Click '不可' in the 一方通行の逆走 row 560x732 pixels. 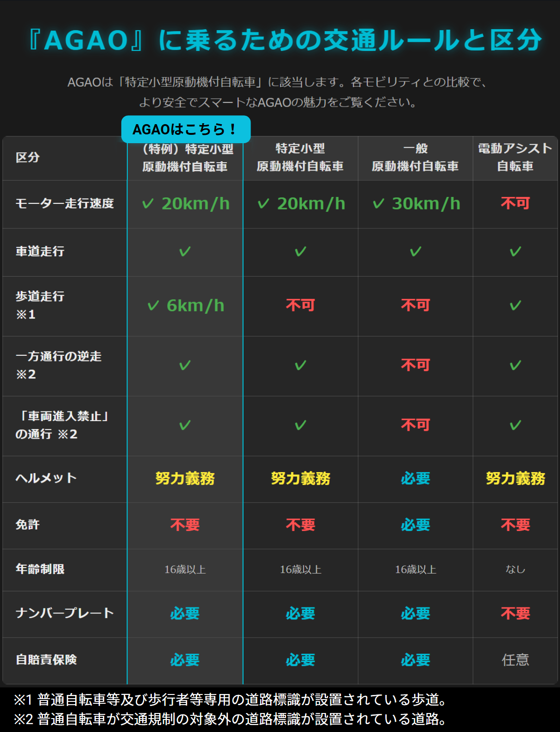pos(415,365)
